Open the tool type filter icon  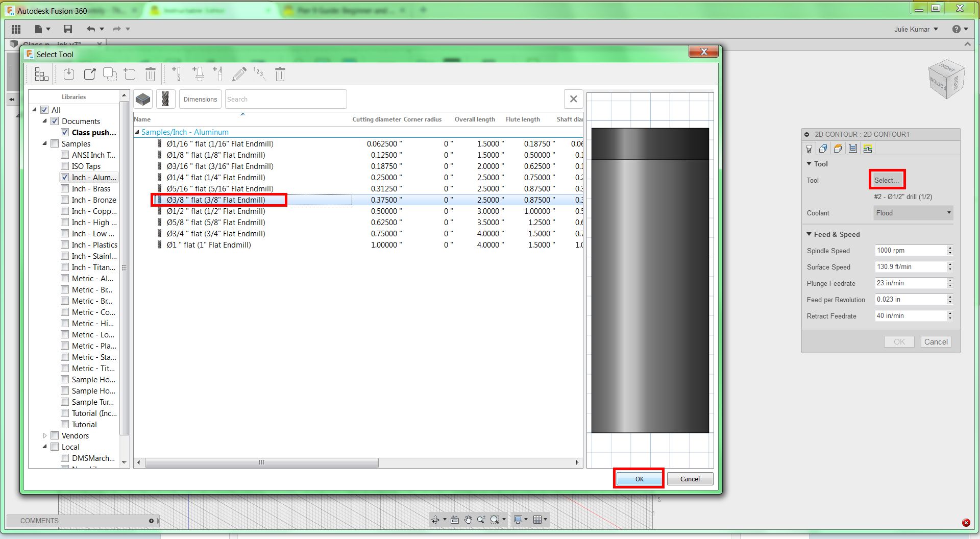coord(165,99)
